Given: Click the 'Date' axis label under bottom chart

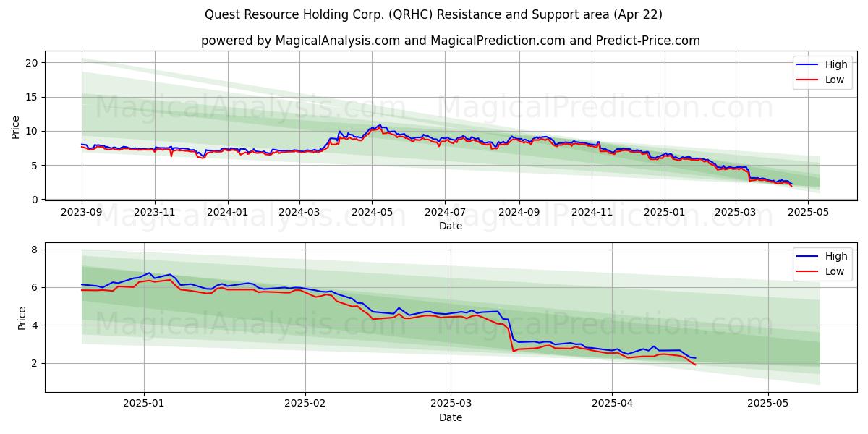Looking at the screenshot, I should [451, 417].
